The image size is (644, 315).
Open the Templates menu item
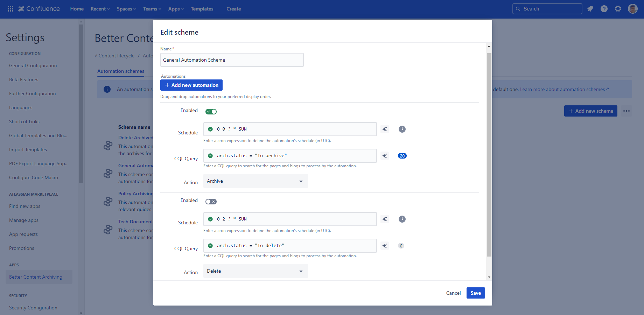point(202,9)
